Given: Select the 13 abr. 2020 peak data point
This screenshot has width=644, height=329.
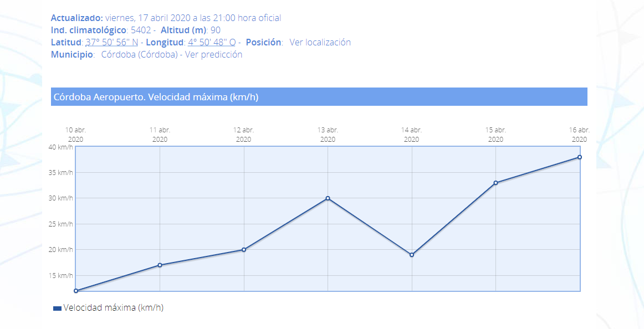Looking at the screenshot, I should [x=328, y=198].
